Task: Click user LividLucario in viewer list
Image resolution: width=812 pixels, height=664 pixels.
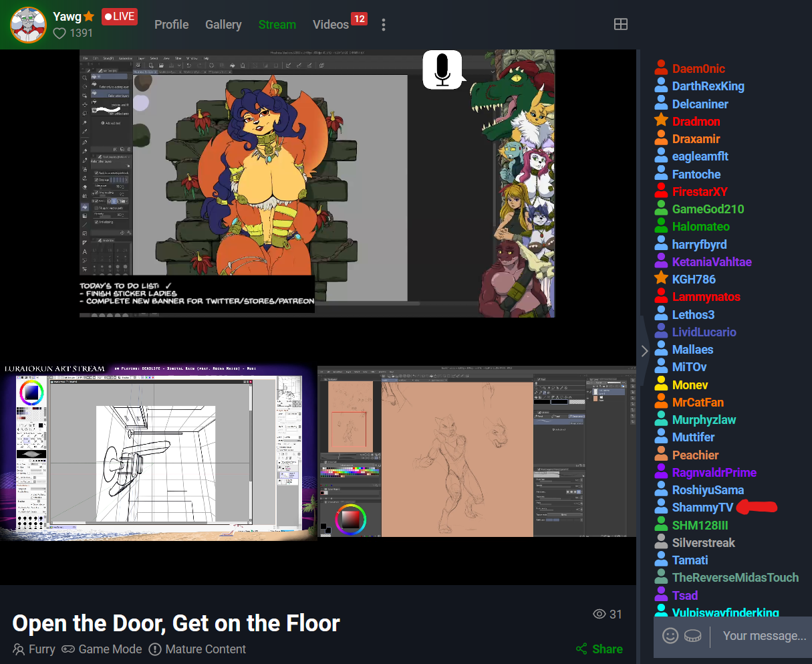Action: click(x=704, y=332)
